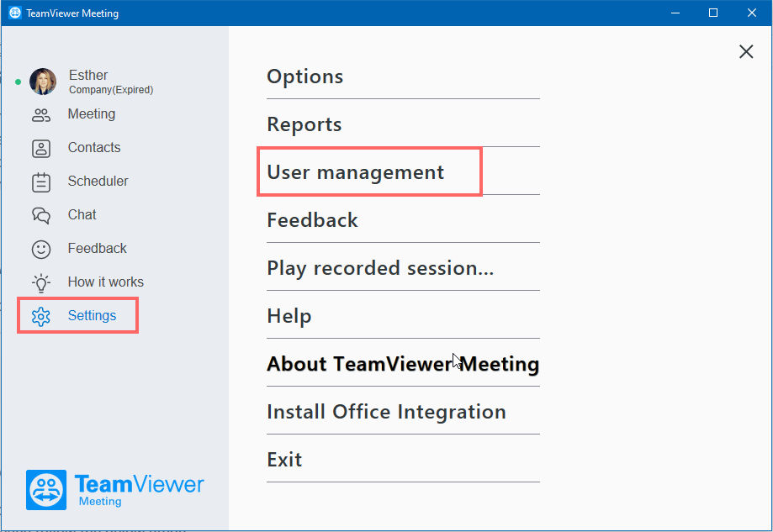Viewport: 773px width, 532px height.
Task: Open Options from the settings menu
Action: 304,76
